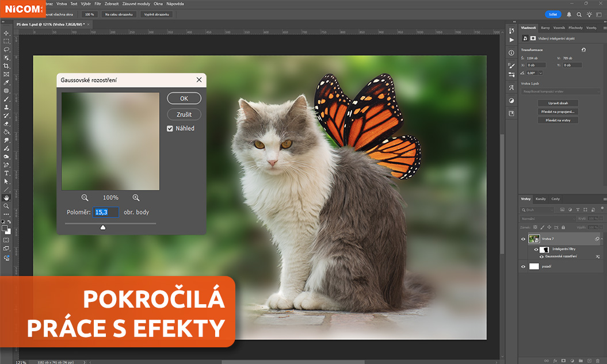Pick the Lasso tool
Viewport: 607px width, 364px height.
click(x=6, y=49)
